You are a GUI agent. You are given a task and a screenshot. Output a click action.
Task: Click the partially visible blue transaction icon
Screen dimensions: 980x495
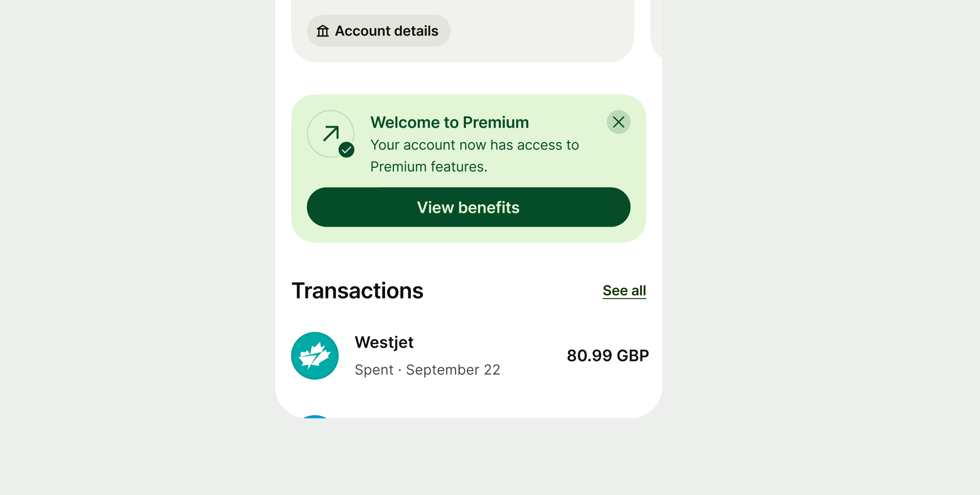pos(315,417)
